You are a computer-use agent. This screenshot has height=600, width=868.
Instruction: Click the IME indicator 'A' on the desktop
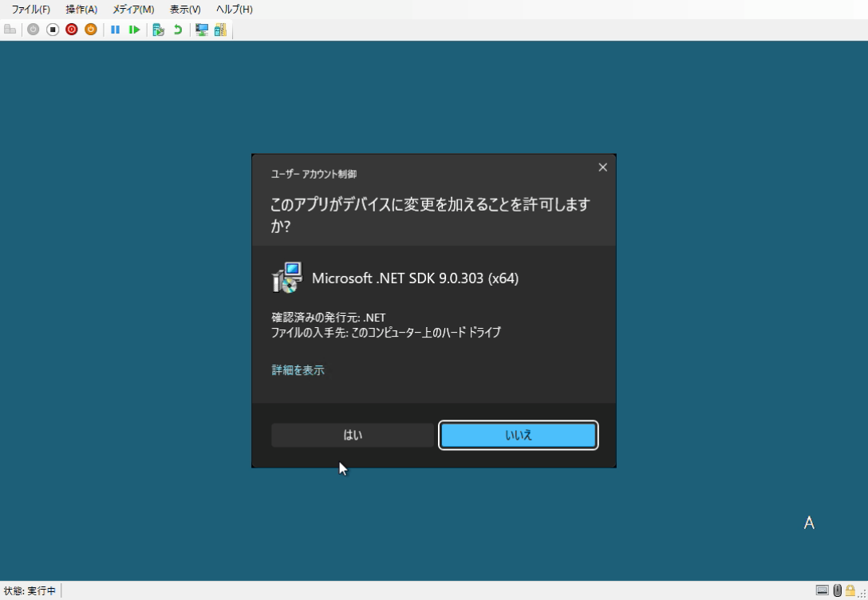pos(809,523)
